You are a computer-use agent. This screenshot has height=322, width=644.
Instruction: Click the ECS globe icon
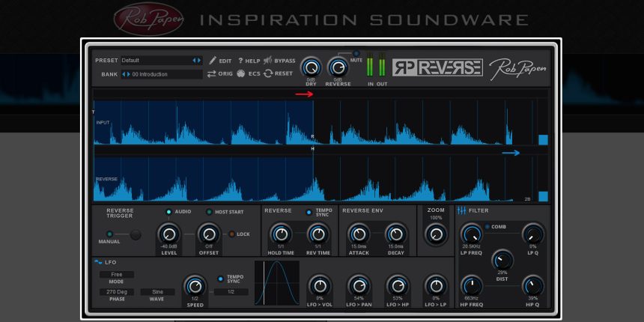point(241,73)
